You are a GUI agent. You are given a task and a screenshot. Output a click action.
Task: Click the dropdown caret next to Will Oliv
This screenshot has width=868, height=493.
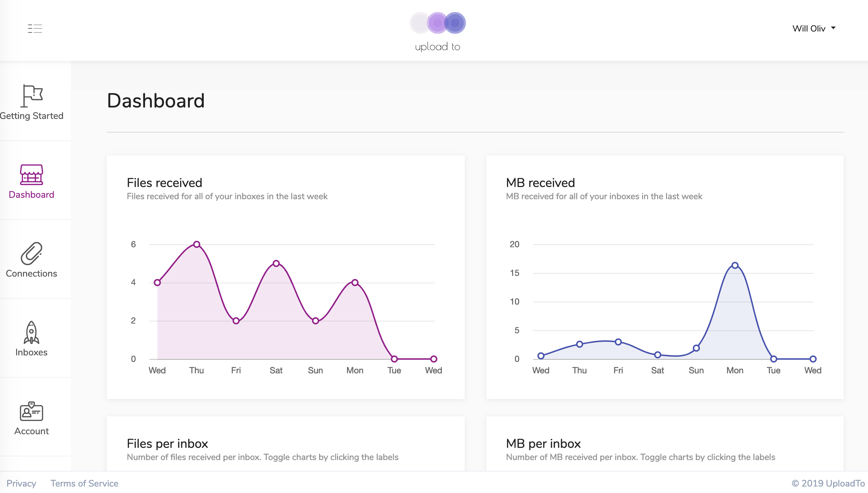point(833,28)
